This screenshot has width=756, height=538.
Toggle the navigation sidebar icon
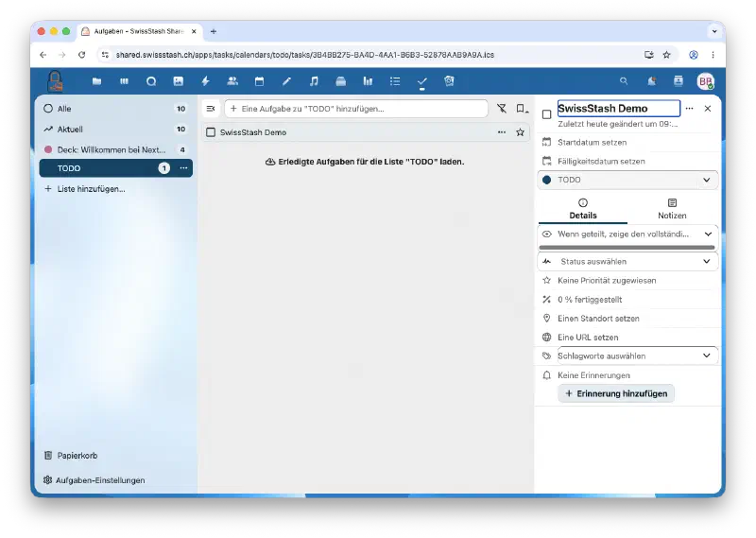point(211,109)
